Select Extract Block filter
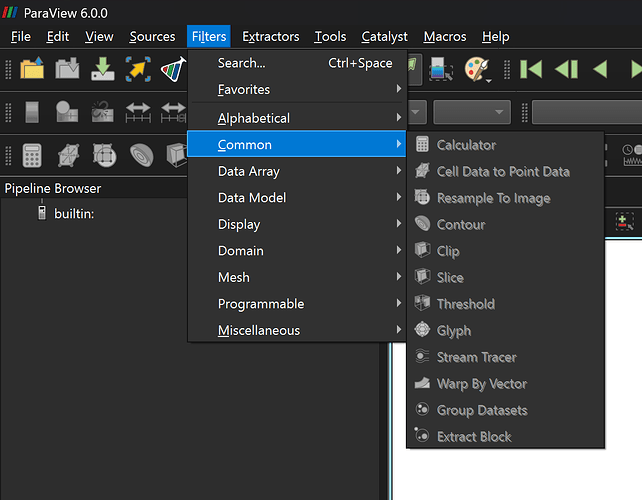 click(506, 437)
